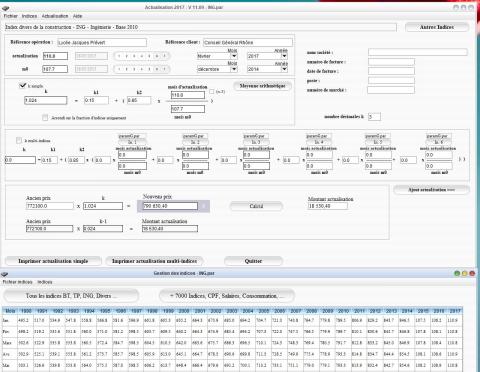Image resolution: width=480 pixels, height=372 pixels.
Task: Click index title field Index divers de la construction
Action: (201, 27)
